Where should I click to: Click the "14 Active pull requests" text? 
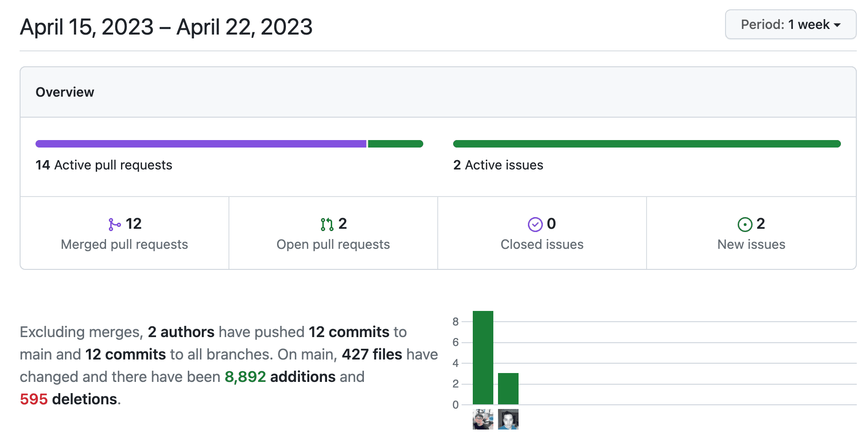point(104,165)
